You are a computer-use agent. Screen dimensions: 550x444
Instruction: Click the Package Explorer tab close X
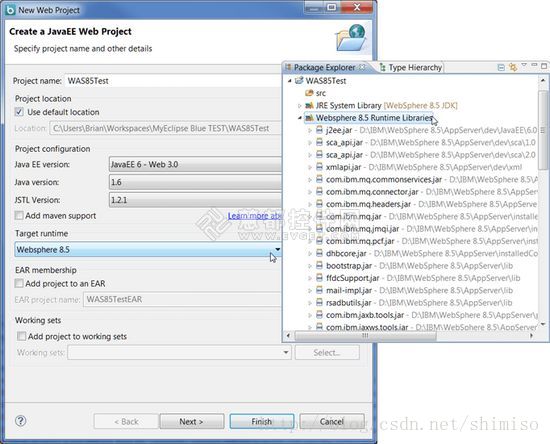pyautogui.click(x=362, y=67)
